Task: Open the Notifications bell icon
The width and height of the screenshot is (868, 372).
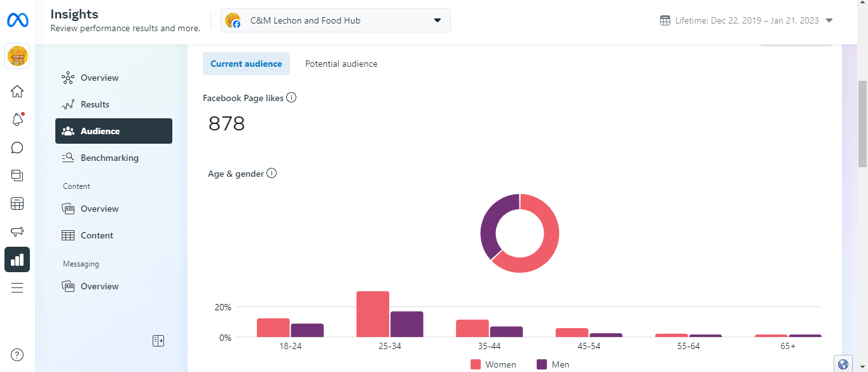Action: click(17, 120)
